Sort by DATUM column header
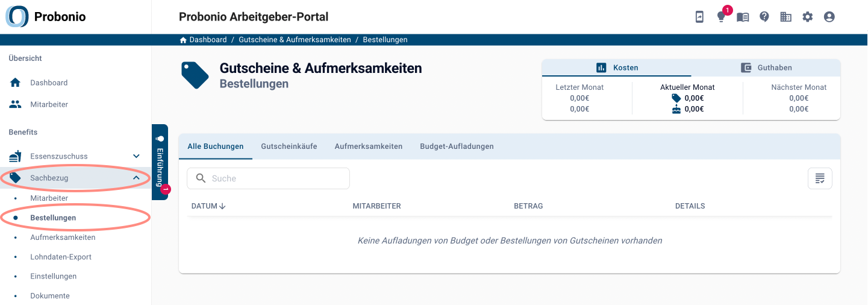The image size is (868, 305). click(x=204, y=206)
